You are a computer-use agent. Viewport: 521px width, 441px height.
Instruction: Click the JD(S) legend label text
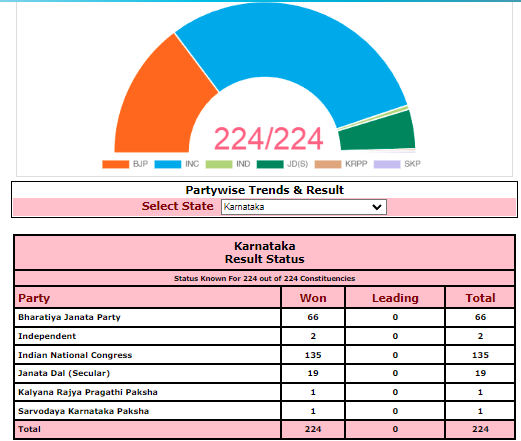[298, 164]
